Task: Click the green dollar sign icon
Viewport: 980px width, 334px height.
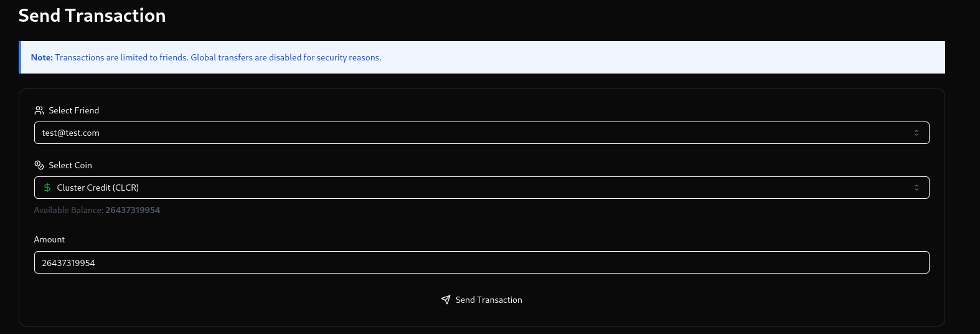Action: click(x=47, y=188)
